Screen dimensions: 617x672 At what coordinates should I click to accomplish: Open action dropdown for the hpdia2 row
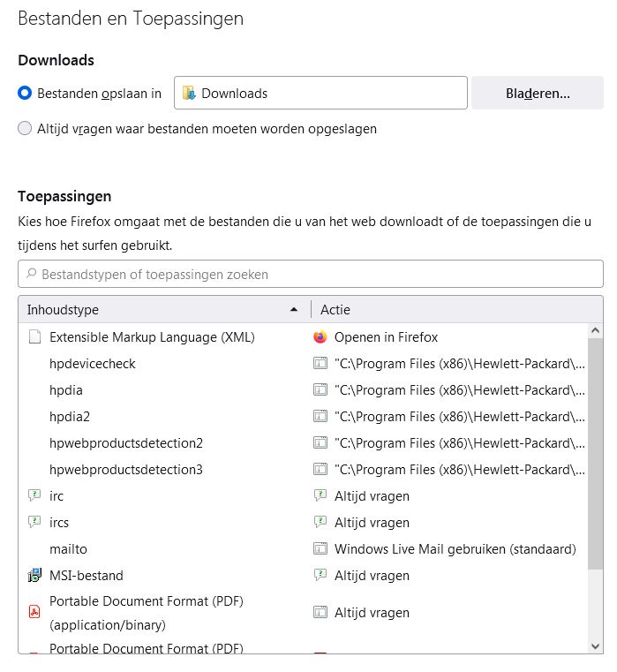[x=450, y=417]
